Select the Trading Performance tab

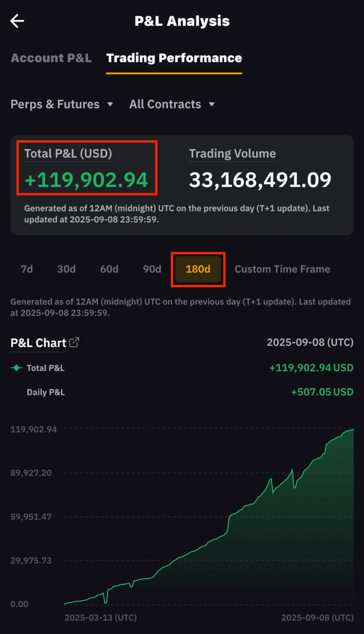pos(174,58)
